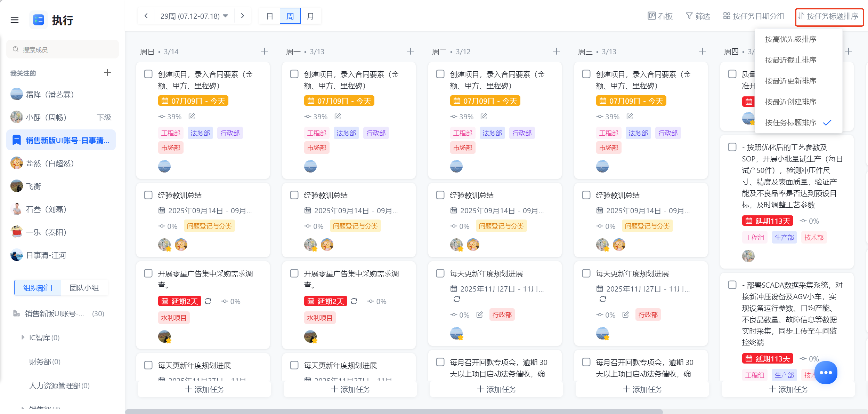This screenshot has width=868, height=414.
Task: Choose 按最近创建排序 in the sort menu
Action: click(798, 102)
